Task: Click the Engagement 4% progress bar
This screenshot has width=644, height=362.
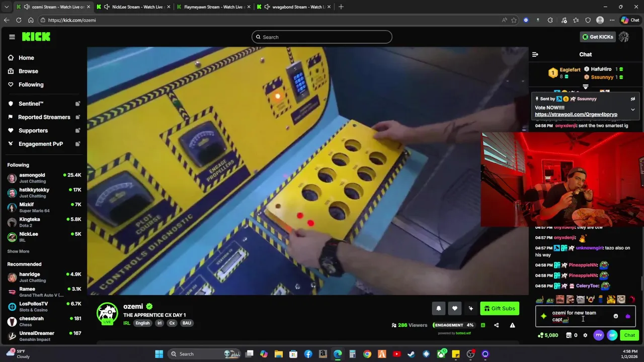Action: 454,325
